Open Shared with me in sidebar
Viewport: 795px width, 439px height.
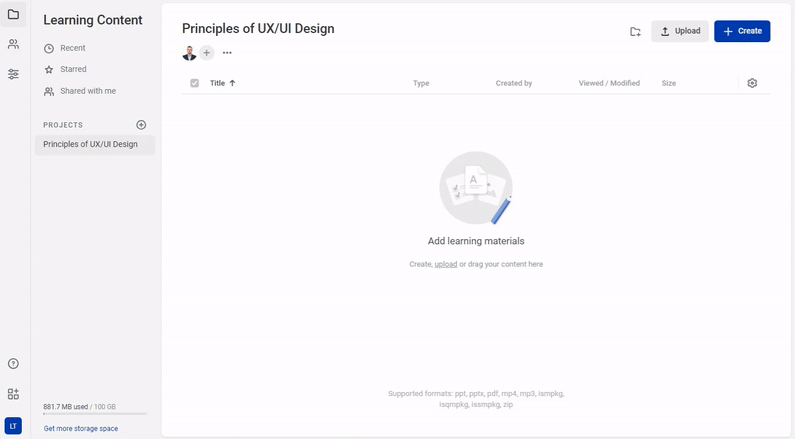point(80,91)
